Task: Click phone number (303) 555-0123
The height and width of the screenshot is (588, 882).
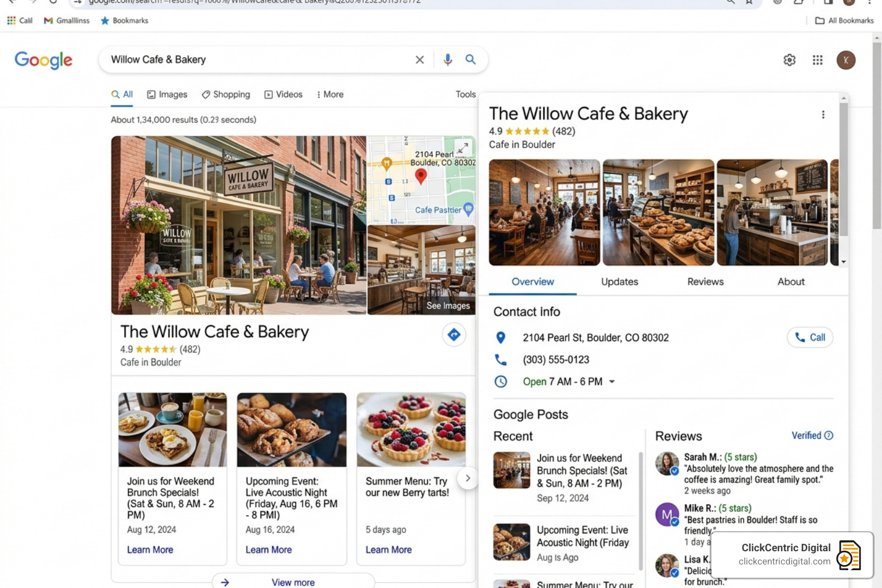Action: pyautogui.click(x=556, y=360)
